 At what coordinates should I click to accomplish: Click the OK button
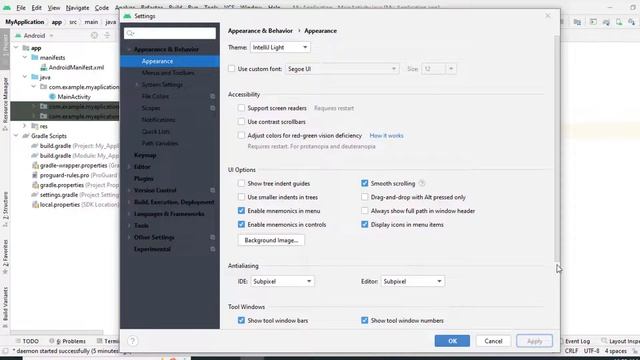452,341
